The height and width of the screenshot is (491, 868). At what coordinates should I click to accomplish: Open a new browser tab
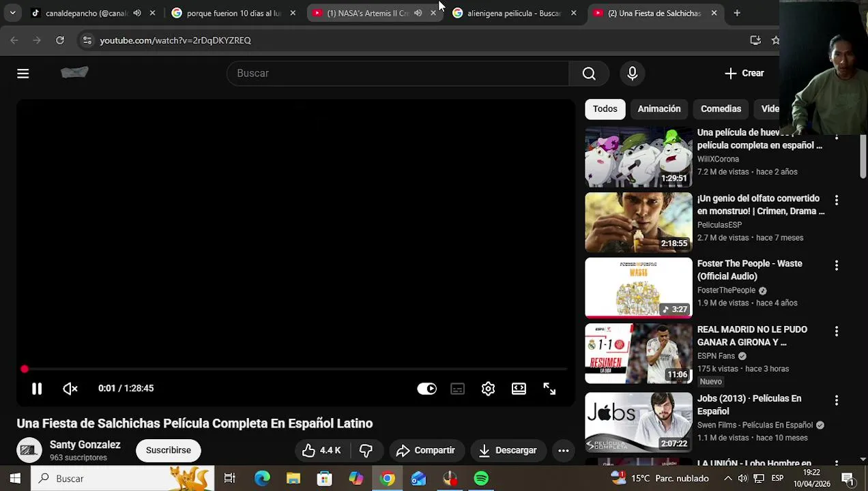coord(737,13)
